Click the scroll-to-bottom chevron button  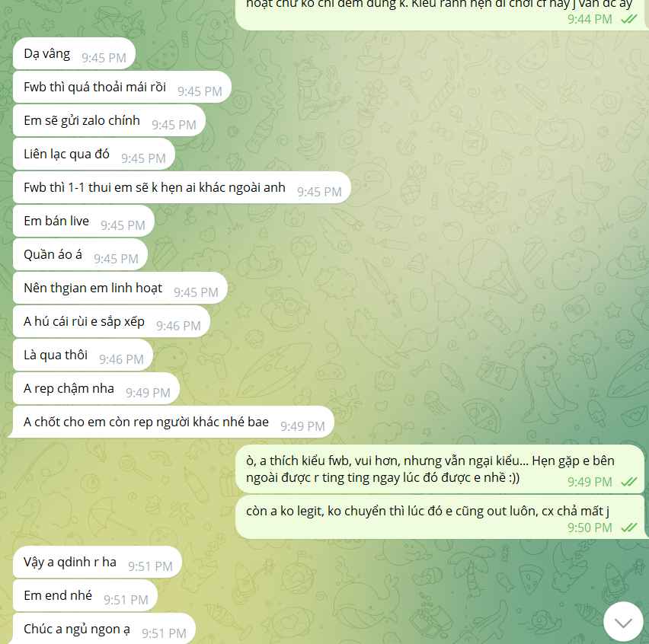pos(623,622)
